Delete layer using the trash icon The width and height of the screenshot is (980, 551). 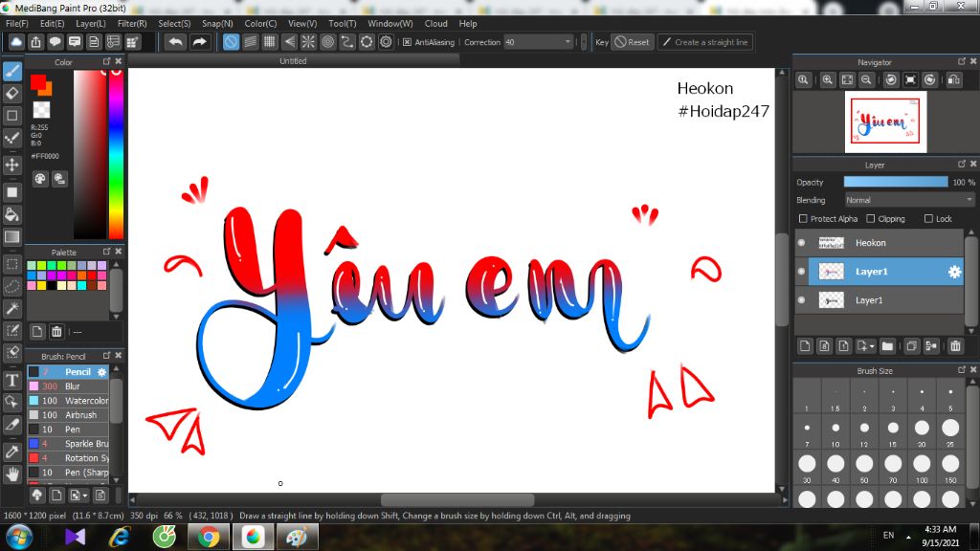coord(955,346)
